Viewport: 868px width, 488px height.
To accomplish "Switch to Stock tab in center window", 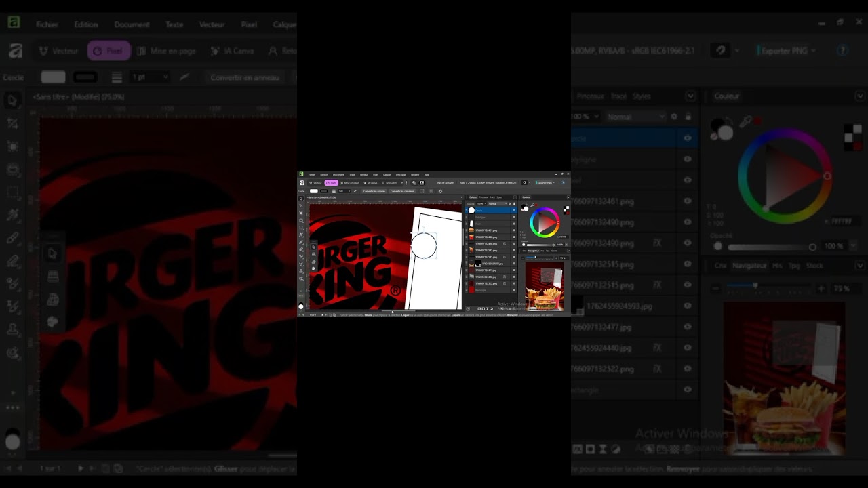I will pyautogui.click(x=554, y=251).
